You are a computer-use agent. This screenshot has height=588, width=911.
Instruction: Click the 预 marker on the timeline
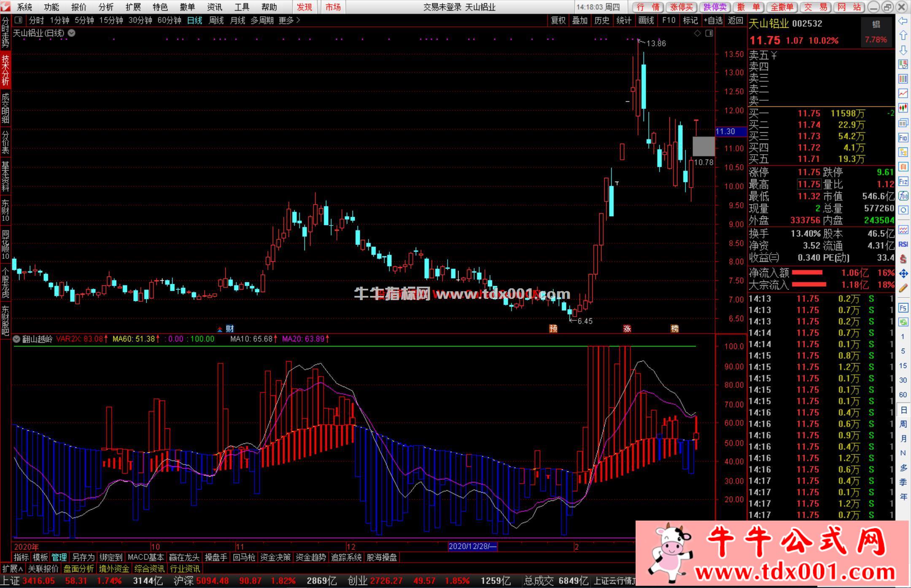pyautogui.click(x=553, y=329)
